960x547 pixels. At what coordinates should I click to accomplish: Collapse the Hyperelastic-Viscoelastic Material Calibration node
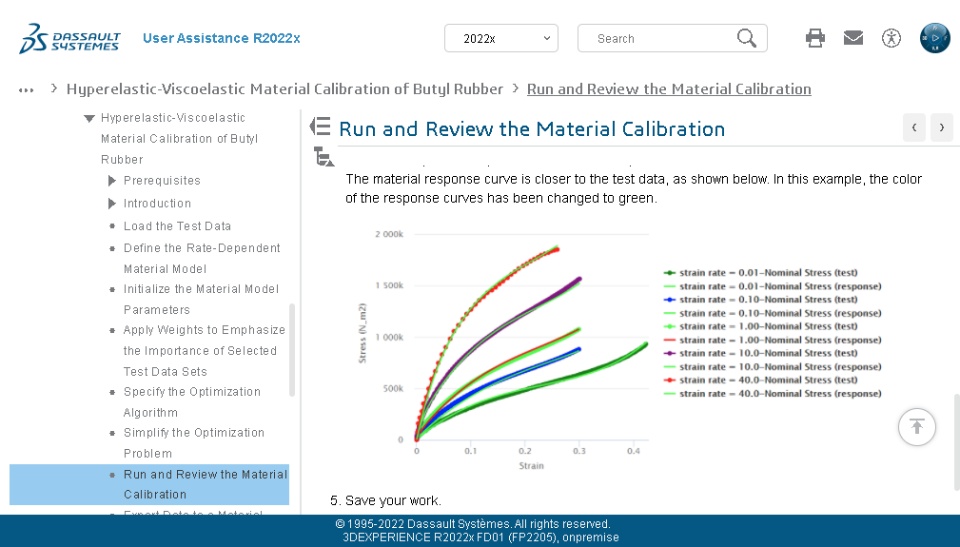click(90, 118)
